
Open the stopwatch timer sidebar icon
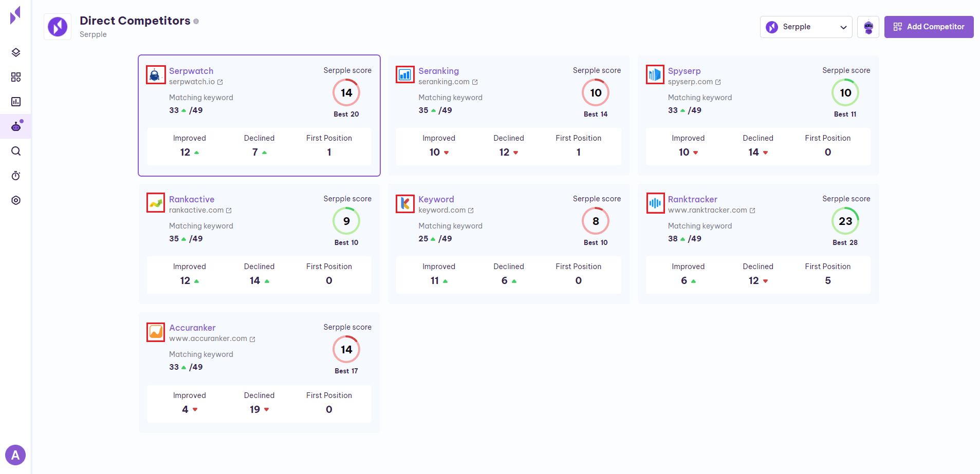tap(16, 176)
